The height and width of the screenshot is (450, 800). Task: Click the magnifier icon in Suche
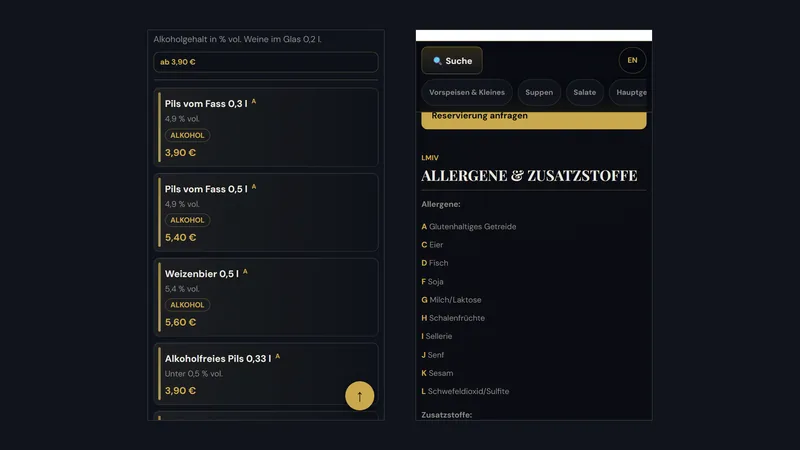click(437, 61)
